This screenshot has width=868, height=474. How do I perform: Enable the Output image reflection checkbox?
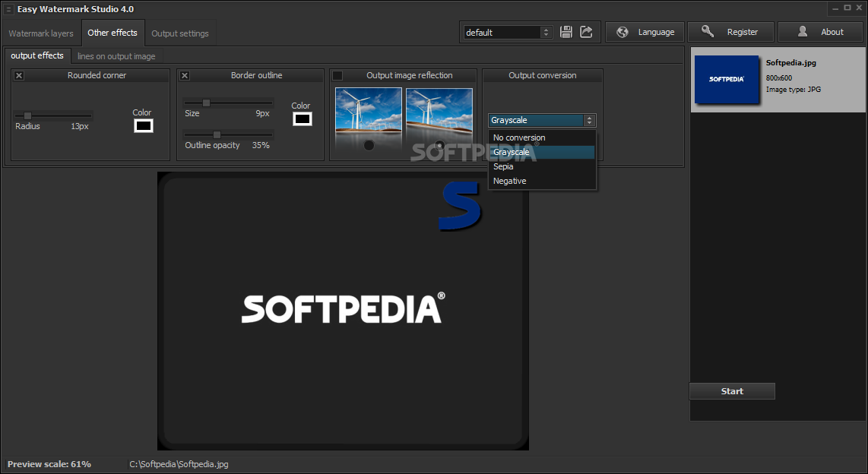(x=337, y=76)
